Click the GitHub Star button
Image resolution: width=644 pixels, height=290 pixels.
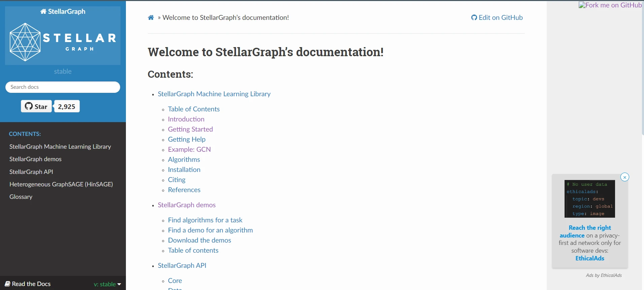coord(36,106)
